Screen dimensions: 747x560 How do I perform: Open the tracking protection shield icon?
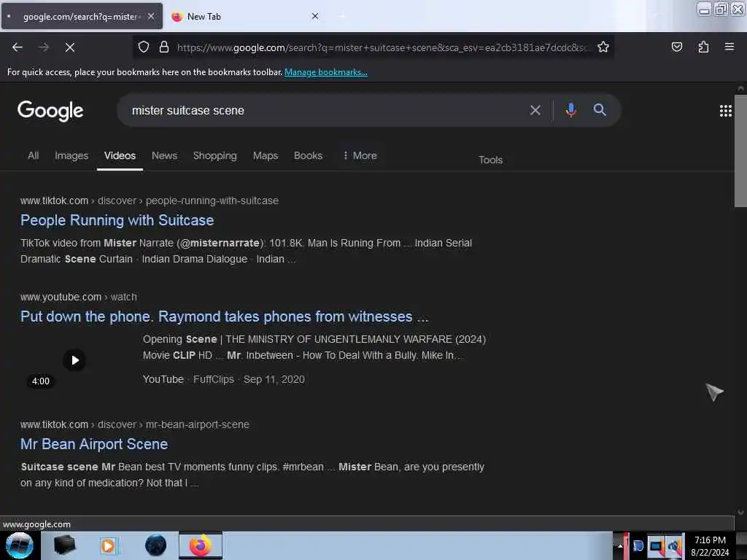[144, 47]
